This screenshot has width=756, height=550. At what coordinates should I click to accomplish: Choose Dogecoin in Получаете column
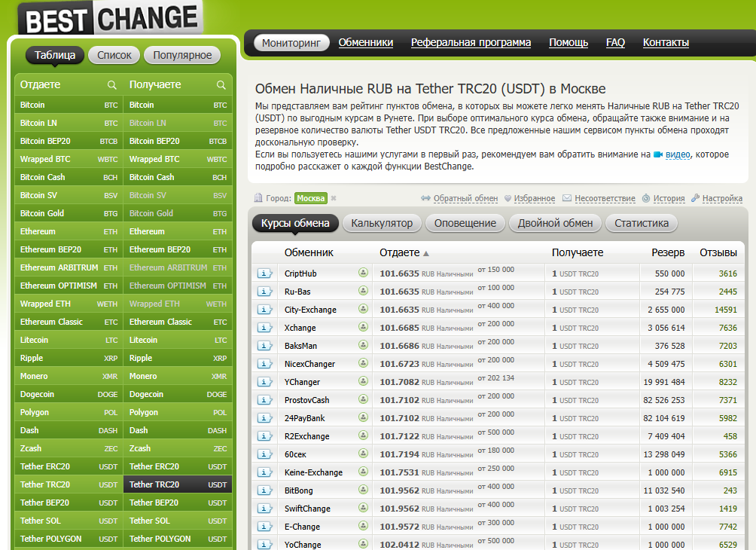point(178,394)
